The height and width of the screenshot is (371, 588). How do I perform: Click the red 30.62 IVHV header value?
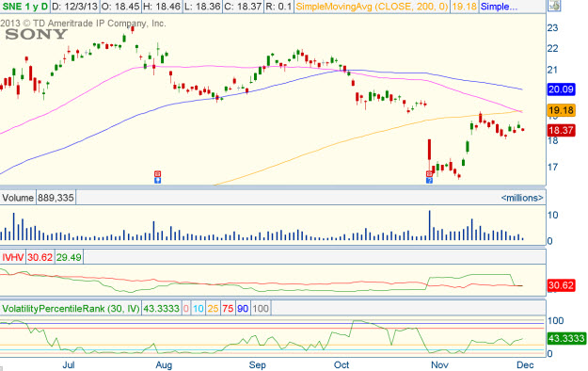(x=40, y=257)
